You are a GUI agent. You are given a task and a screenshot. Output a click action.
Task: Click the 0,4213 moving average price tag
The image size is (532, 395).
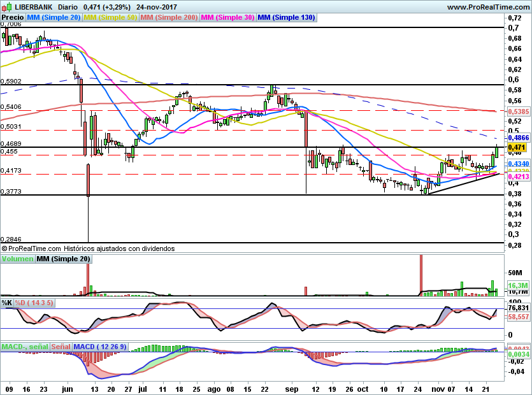pyautogui.click(x=519, y=176)
